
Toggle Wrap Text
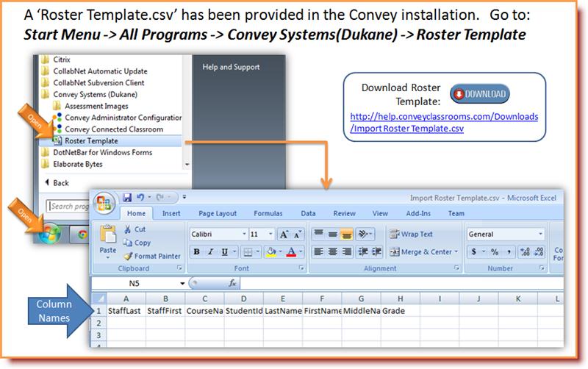click(411, 234)
